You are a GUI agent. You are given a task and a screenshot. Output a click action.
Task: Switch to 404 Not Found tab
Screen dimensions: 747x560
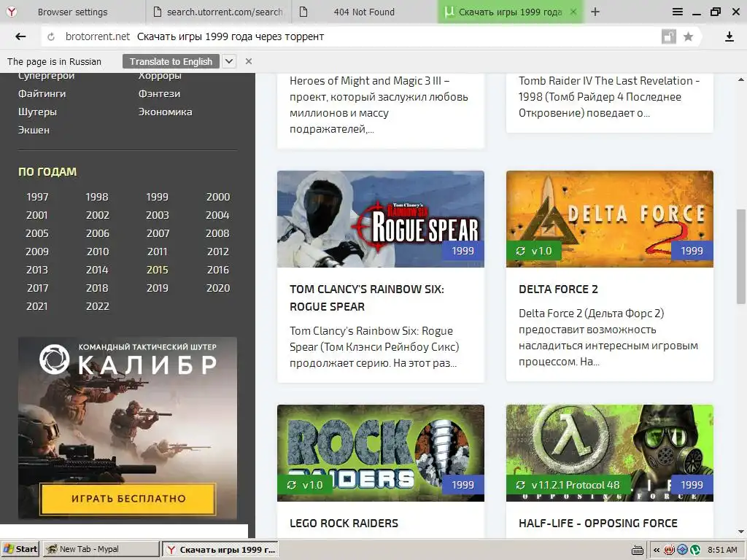tap(364, 12)
